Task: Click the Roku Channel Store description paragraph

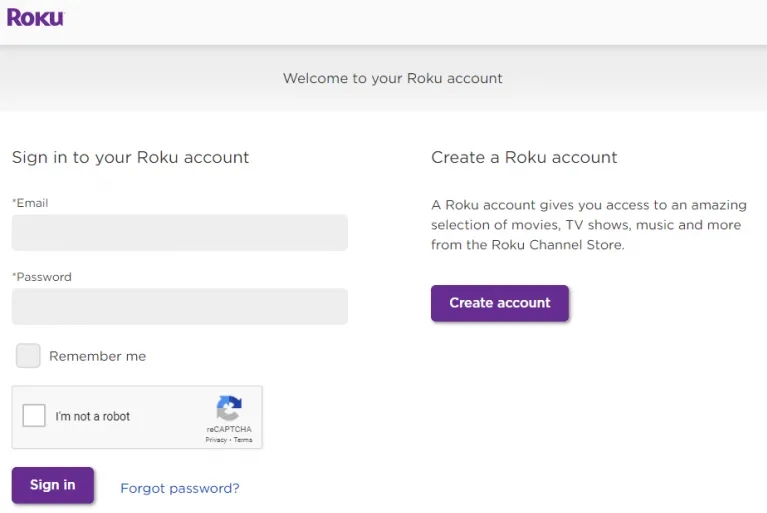Action: tap(589, 224)
